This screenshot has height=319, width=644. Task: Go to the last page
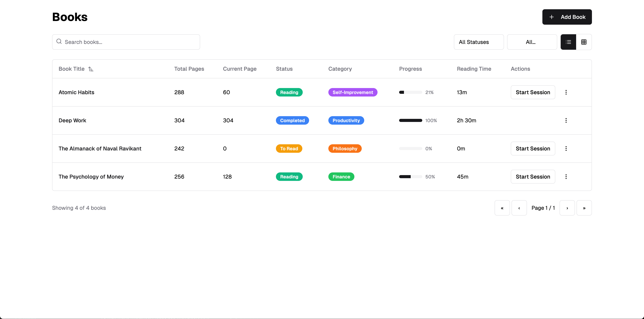click(584, 208)
